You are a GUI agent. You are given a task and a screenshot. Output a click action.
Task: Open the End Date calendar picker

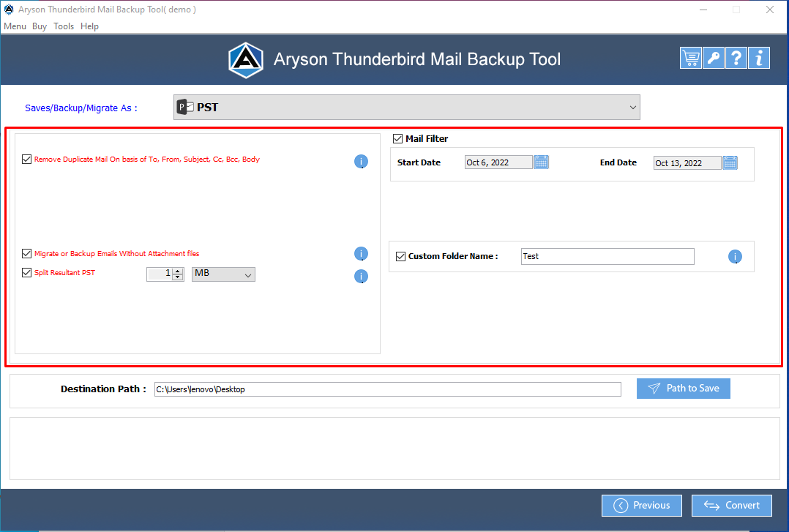tap(730, 162)
